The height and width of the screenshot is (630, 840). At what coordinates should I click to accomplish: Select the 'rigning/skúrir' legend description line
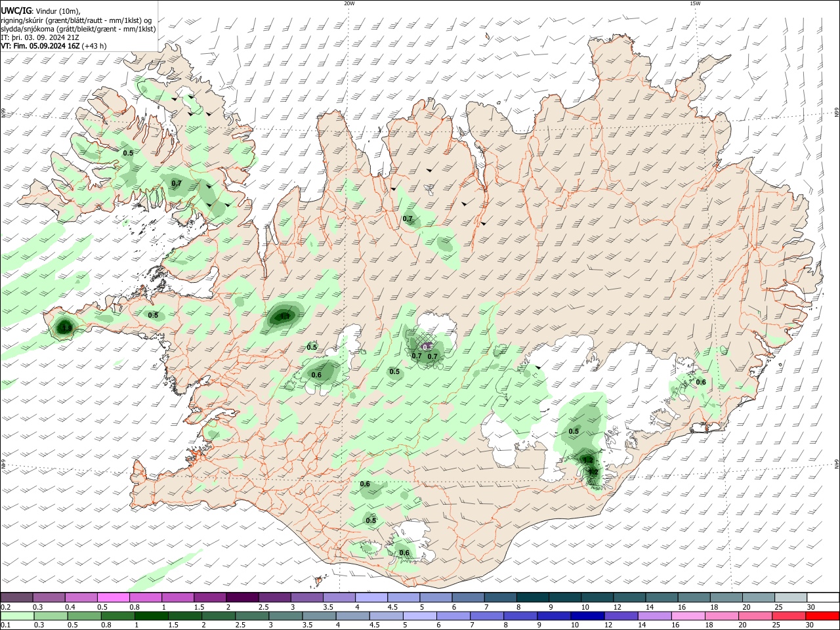click(x=76, y=20)
